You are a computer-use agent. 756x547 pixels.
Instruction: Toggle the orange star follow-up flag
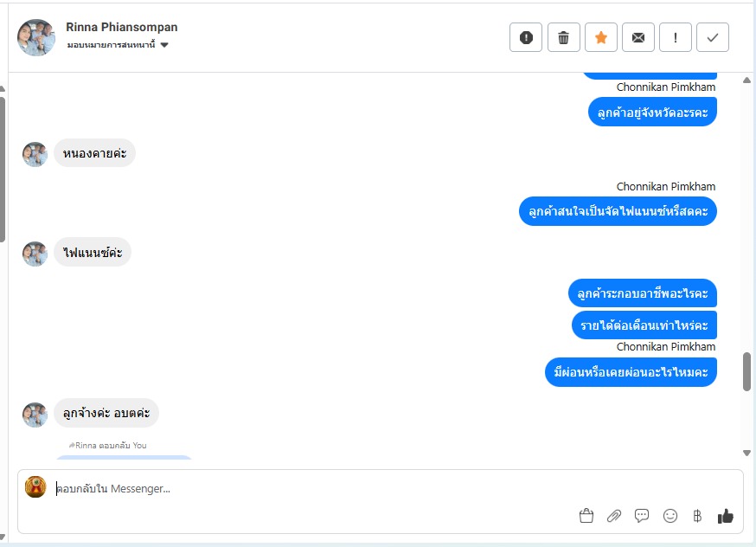(601, 37)
